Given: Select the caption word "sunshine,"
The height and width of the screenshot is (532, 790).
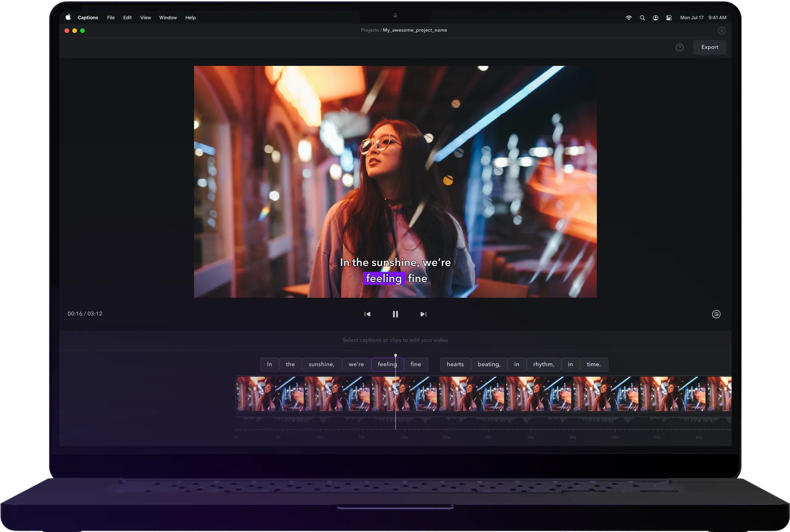Looking at the screenshot, I should coord(321,364).
